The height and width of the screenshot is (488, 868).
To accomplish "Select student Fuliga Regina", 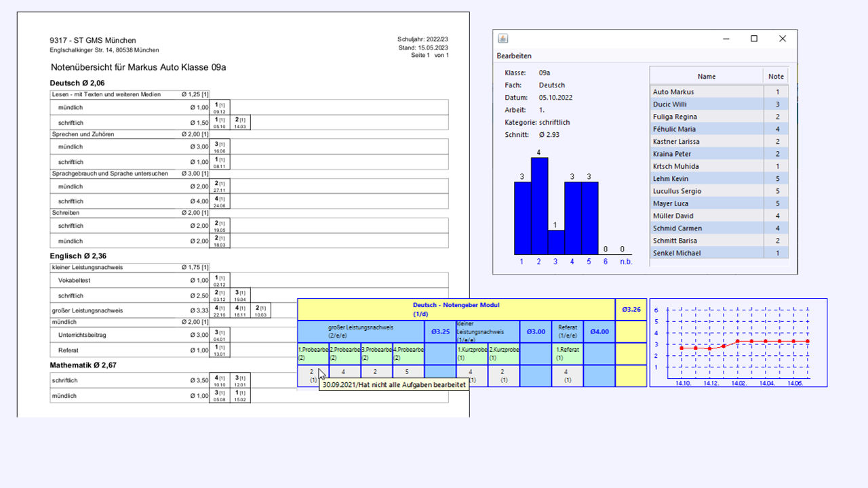I will [x=719, y=117].
